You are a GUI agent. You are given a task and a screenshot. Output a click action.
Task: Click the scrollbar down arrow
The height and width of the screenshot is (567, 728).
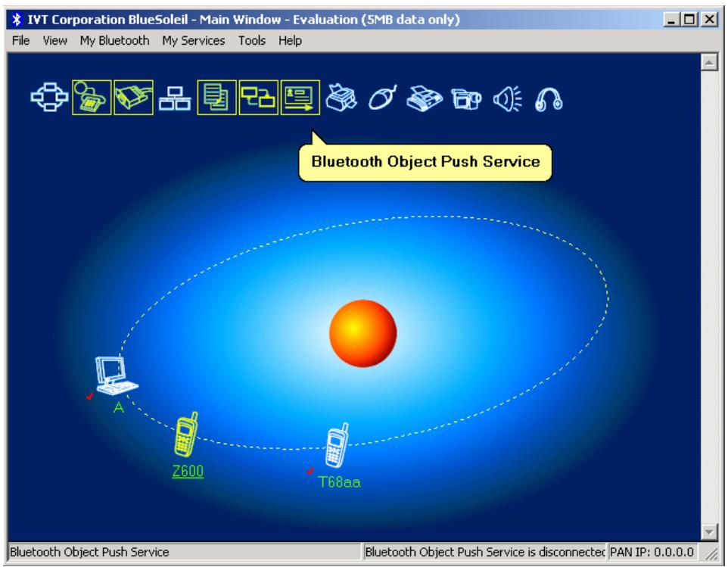709,531
